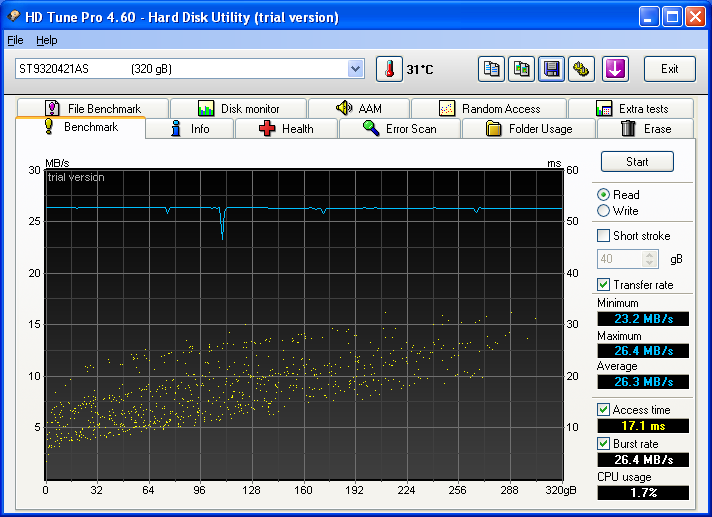The image size is (712, 517).
Task: Toggle the Access time checkbox
Action: [x=603, y=410]
